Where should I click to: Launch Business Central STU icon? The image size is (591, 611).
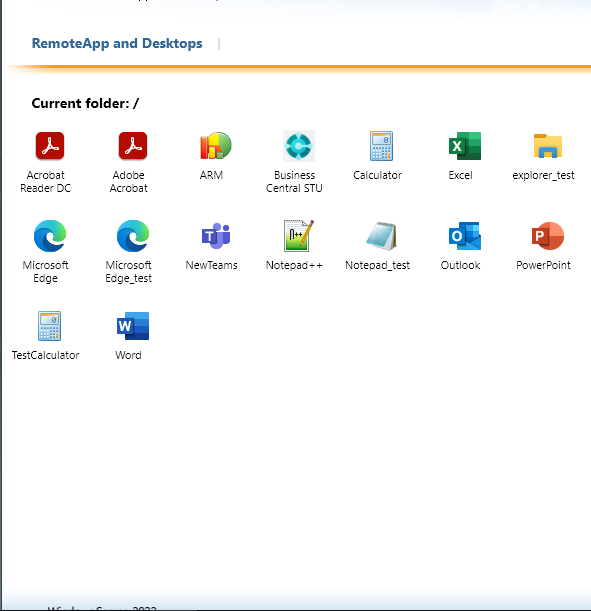(x=299, y=146)
